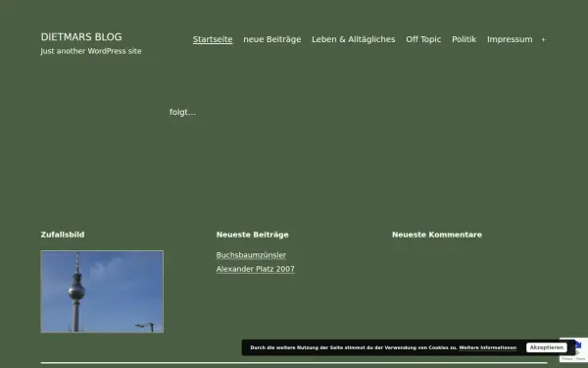Open the Buchsbaumzünsler post link
This screenshot has width=588, height=368.
pos(251,255)
